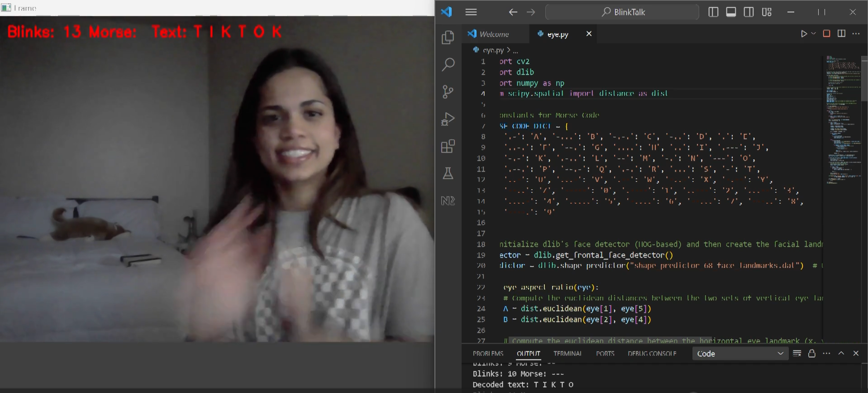Click the code minimap overview
868x393 pixels.
click(843, 120)
